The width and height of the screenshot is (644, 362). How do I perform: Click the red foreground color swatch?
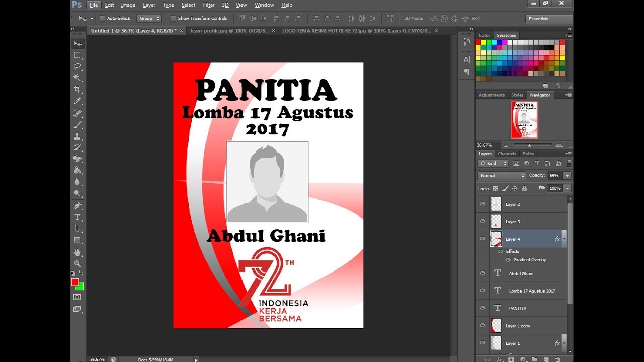coord(75,282)
